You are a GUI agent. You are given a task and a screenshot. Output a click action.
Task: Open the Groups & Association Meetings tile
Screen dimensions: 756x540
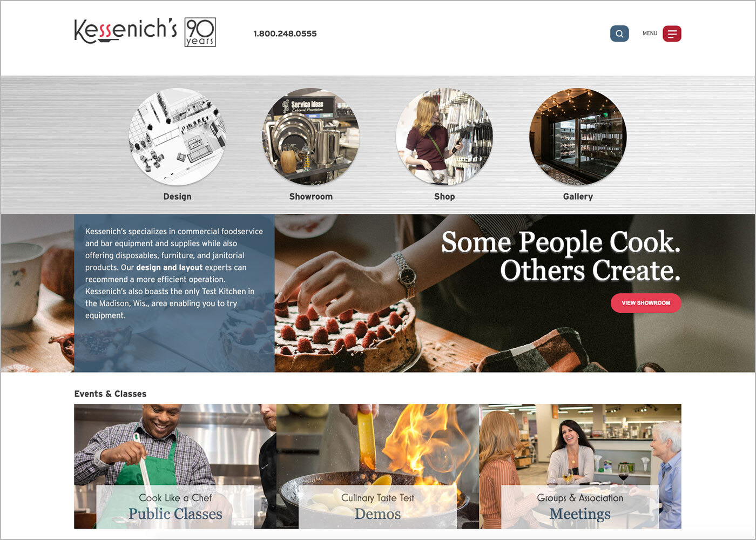click(x=580, y=466)
